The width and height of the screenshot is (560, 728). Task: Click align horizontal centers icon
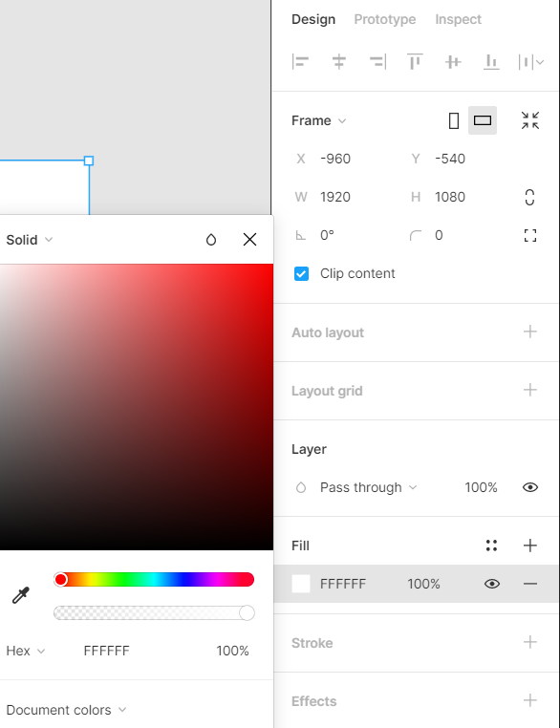tap(339, 62)
